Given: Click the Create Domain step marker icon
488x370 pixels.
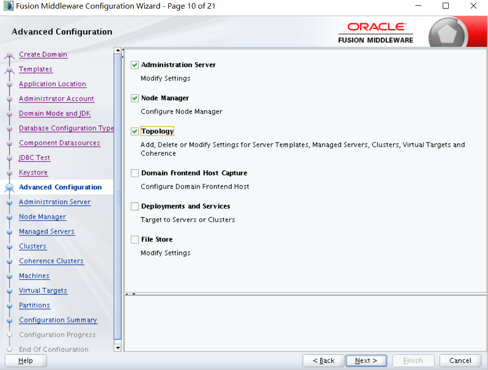Looking at the screenshot, I should [9, 55].
